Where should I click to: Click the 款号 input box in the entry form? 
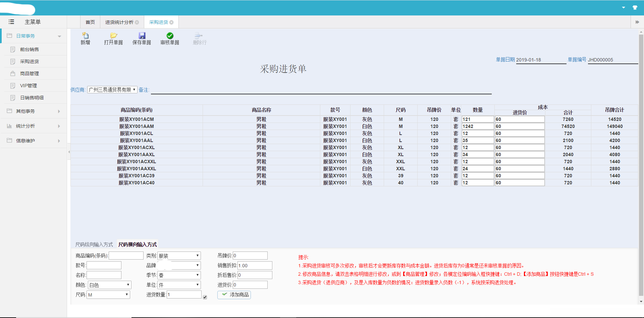[104, 266]
